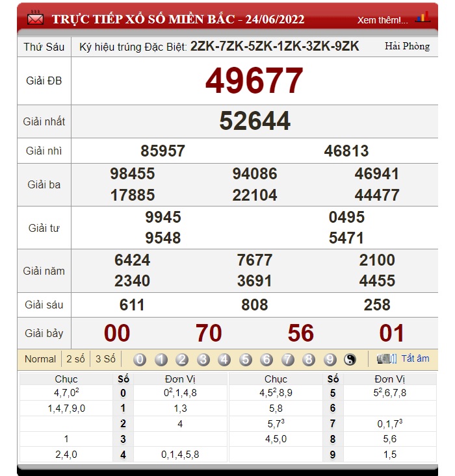
Task: Click second prize number 85957
Action: click(x=162, y=151)
